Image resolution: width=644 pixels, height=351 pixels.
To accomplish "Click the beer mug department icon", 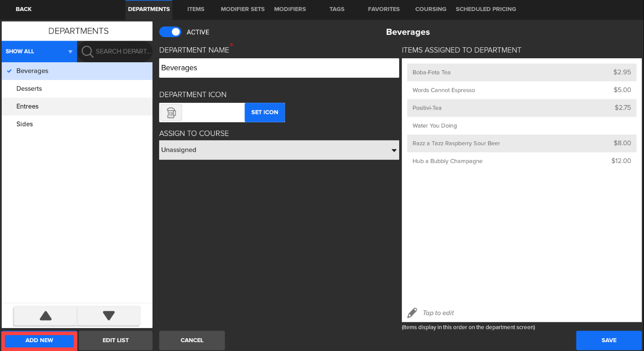I will click(171, 113).
